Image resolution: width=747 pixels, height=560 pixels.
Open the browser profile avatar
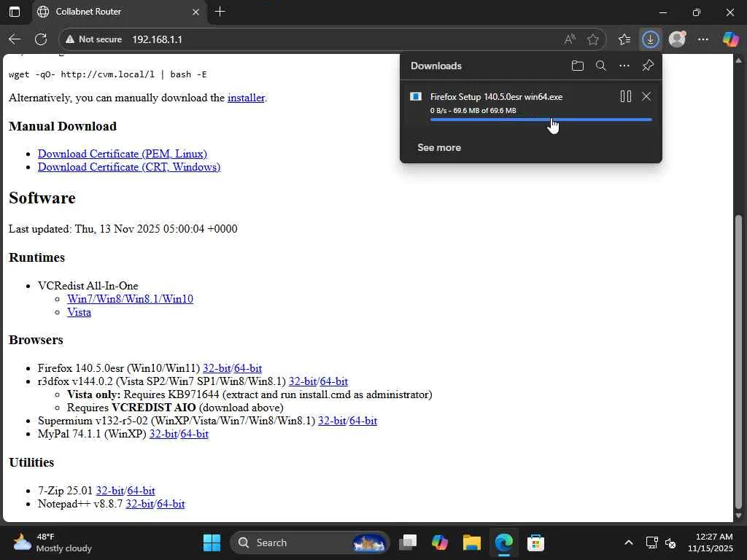pyautogui.click(x=677, y=39)
